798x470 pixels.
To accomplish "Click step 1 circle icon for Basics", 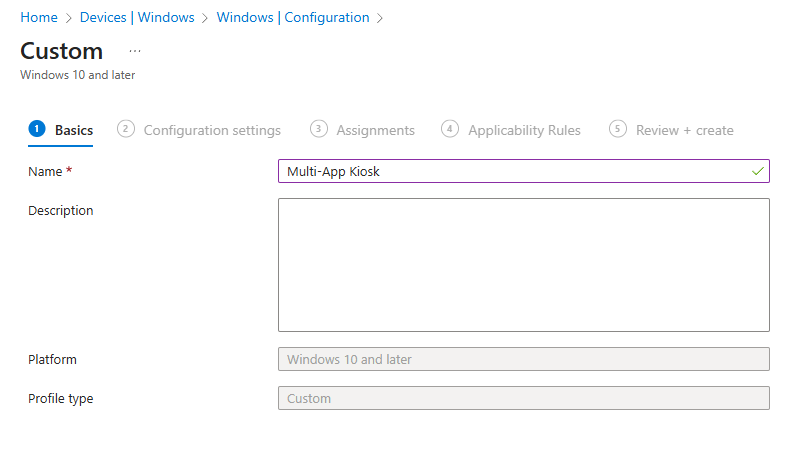I will tap(37, 129).
